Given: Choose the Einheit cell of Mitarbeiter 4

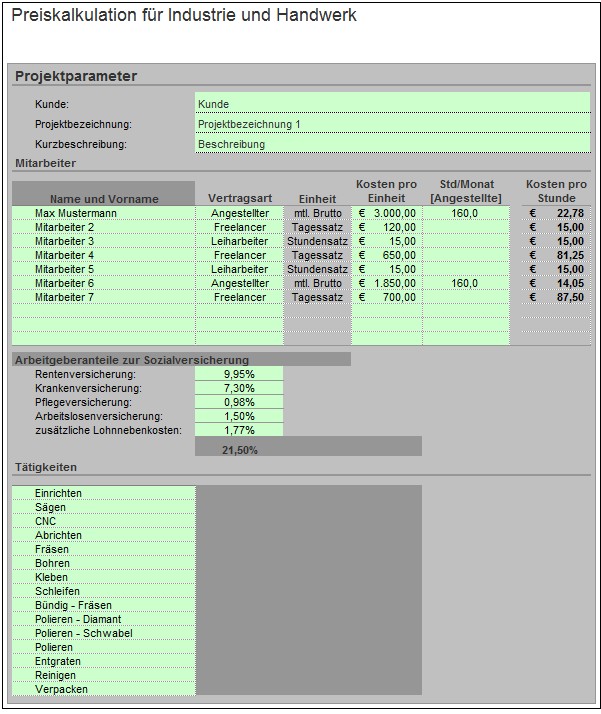Looking at the screenshot, I should [317, 255].
